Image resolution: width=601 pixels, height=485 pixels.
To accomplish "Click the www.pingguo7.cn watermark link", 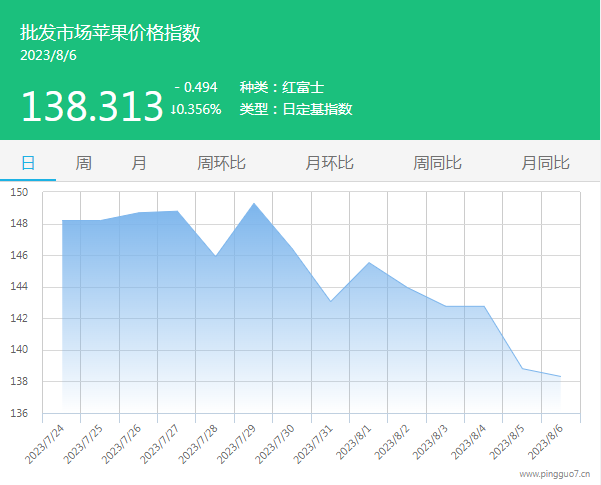I will click(553, 474).
